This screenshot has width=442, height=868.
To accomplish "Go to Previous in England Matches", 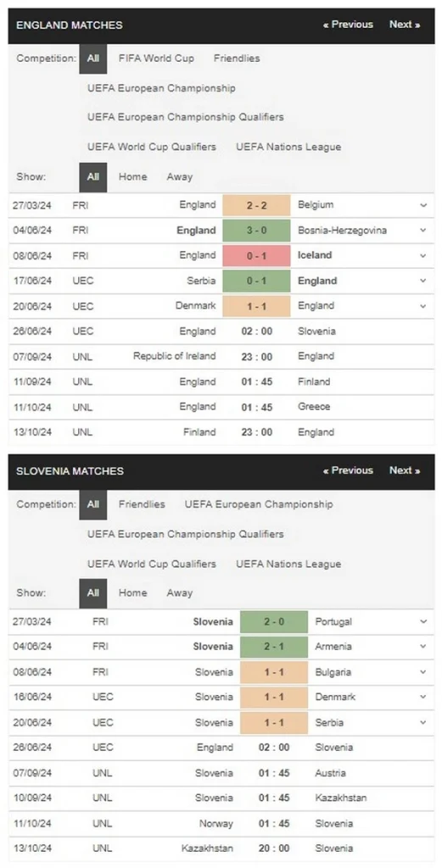I will click(x=348, y=25).
